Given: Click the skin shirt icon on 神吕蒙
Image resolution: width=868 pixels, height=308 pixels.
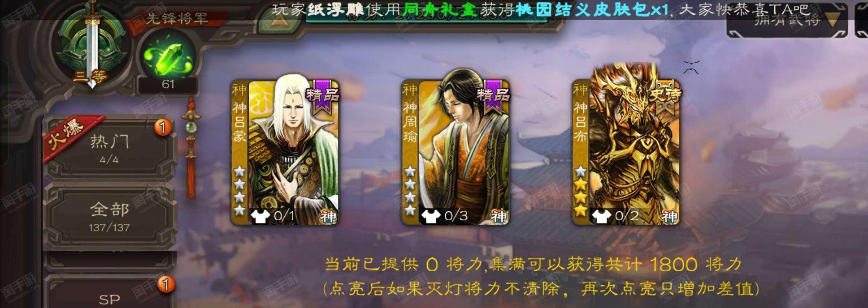Looking at the screenshot, I should [259, 216].
